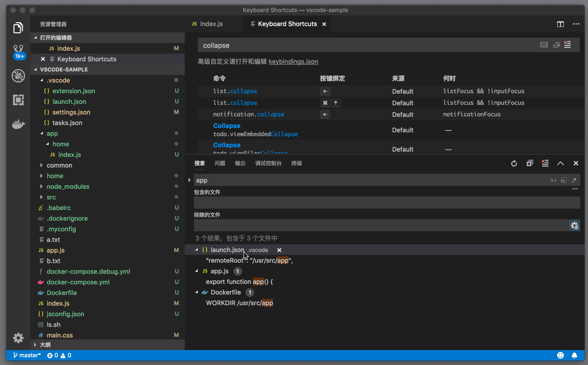Click the app search input field

367,180
